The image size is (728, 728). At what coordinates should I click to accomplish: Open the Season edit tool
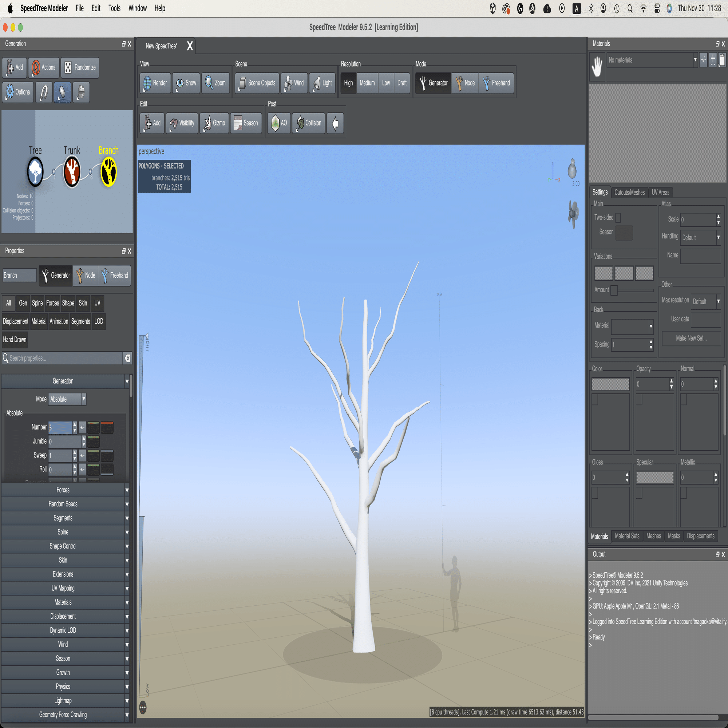pos(246,123)
